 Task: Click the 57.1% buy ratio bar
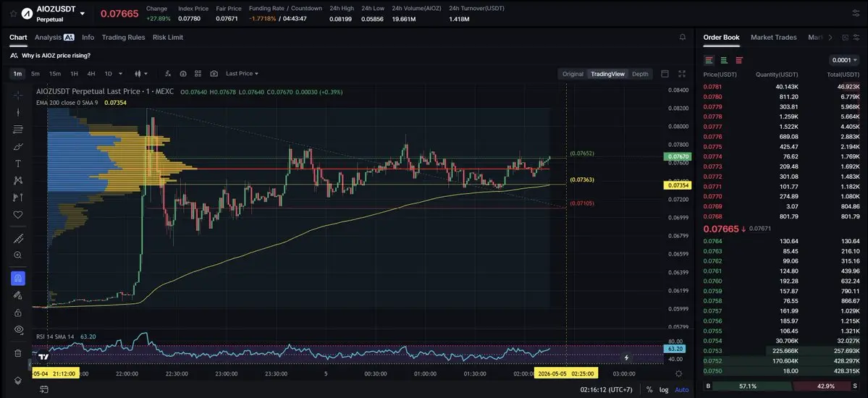(748, 386)
